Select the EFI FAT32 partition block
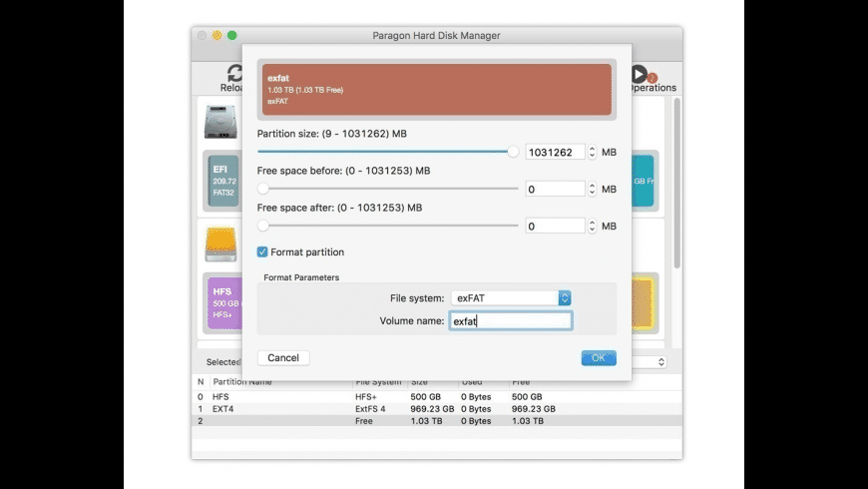The height and width of the screenshot is (489, 868). point(223,181)
